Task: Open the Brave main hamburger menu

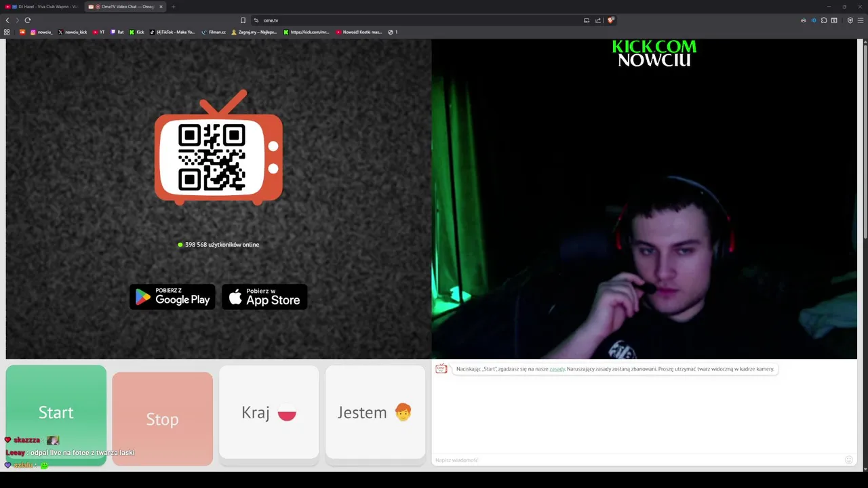Action: tap(860, 20)
